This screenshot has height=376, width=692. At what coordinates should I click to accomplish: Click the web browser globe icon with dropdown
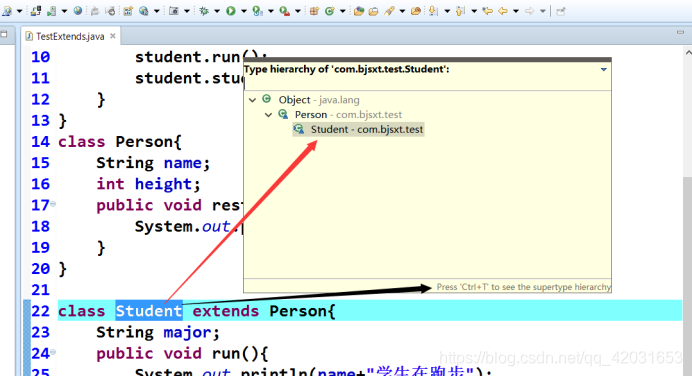pyautogui.click(x=143, y=11)
